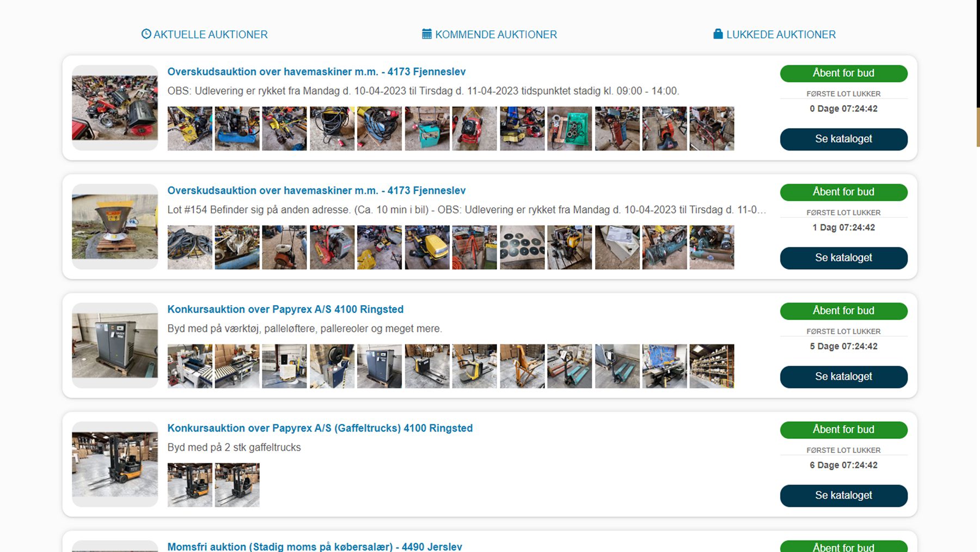Viewport: 980px width, 552px height.
Task: Open first forklift thumbnail in Gaffeltrucks auction
Action: 189,485
